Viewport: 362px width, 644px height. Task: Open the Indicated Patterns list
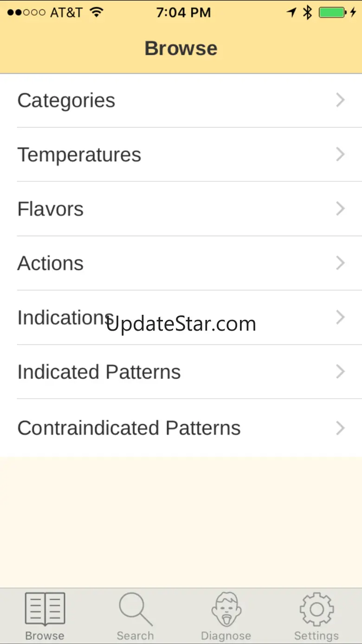[99, 372]
